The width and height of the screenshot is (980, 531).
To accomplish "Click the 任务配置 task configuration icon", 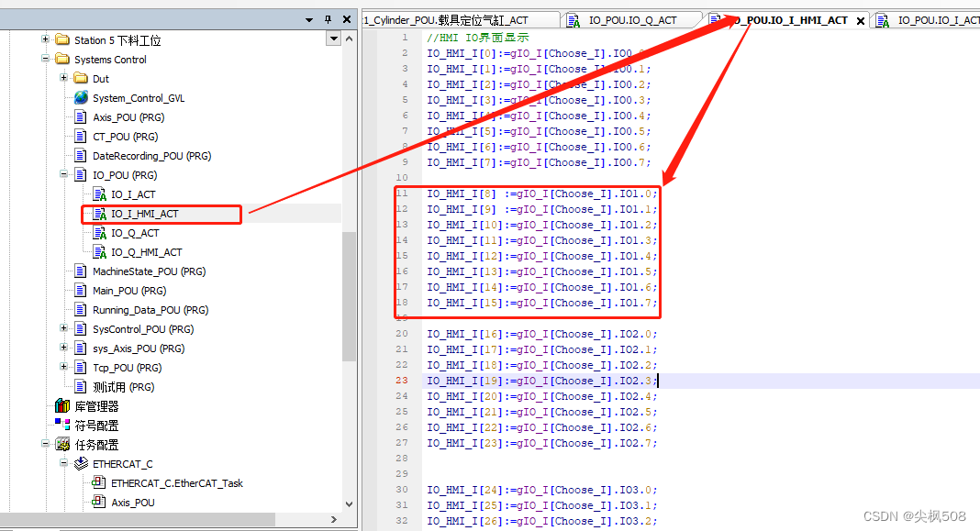I will pos(61,445).
